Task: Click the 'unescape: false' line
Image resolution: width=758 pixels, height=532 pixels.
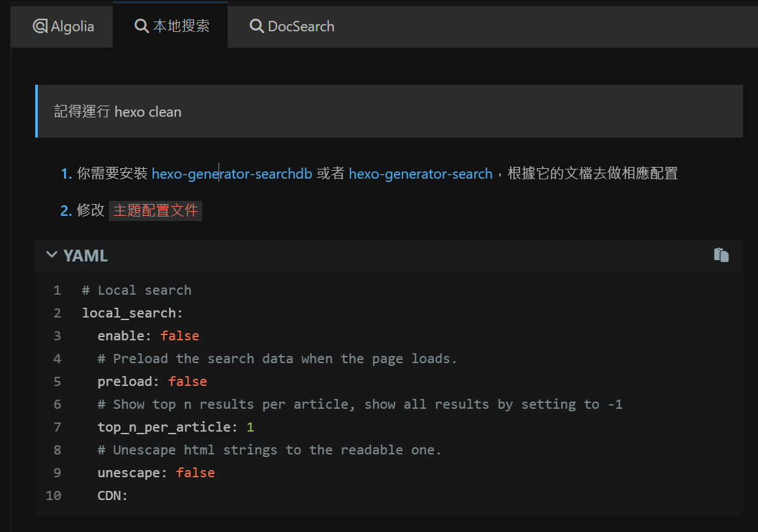Action: coord(156,473)
